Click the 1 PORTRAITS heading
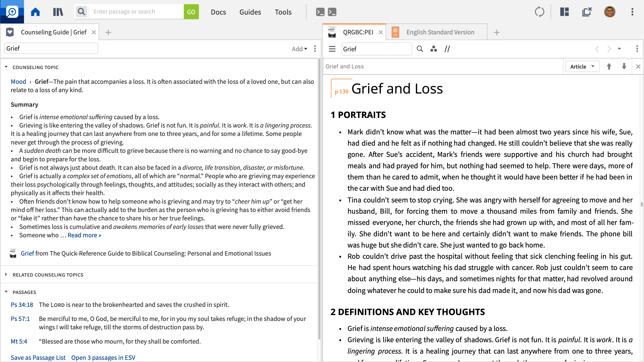 (358, 115)
